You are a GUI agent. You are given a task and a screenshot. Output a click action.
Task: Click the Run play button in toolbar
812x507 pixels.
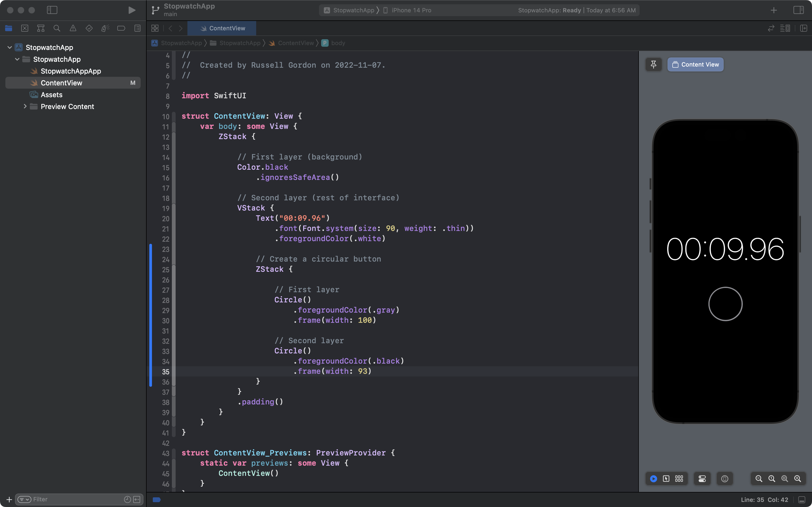[x=132, y=10]
